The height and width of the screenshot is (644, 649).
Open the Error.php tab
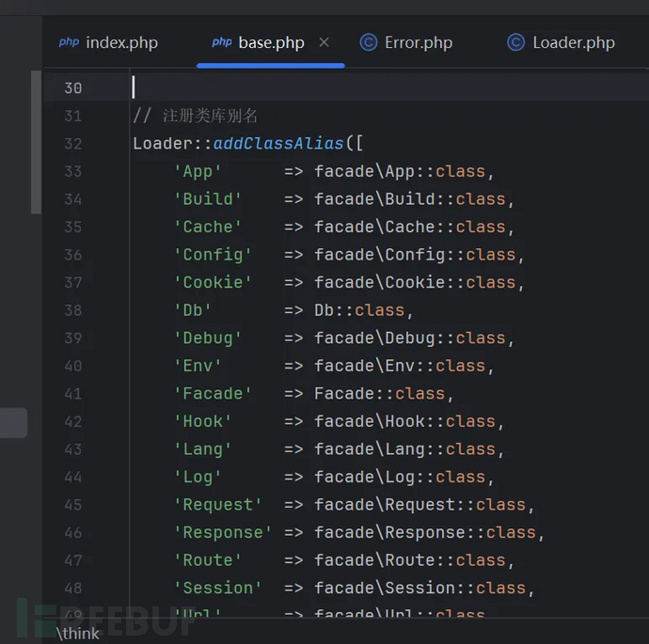pos(418,43)
